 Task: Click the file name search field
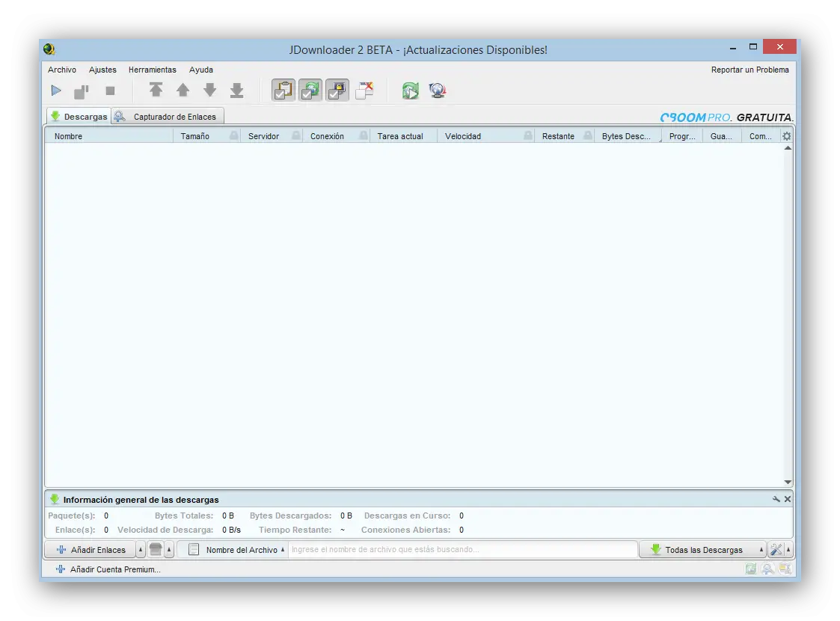(463, 550)
